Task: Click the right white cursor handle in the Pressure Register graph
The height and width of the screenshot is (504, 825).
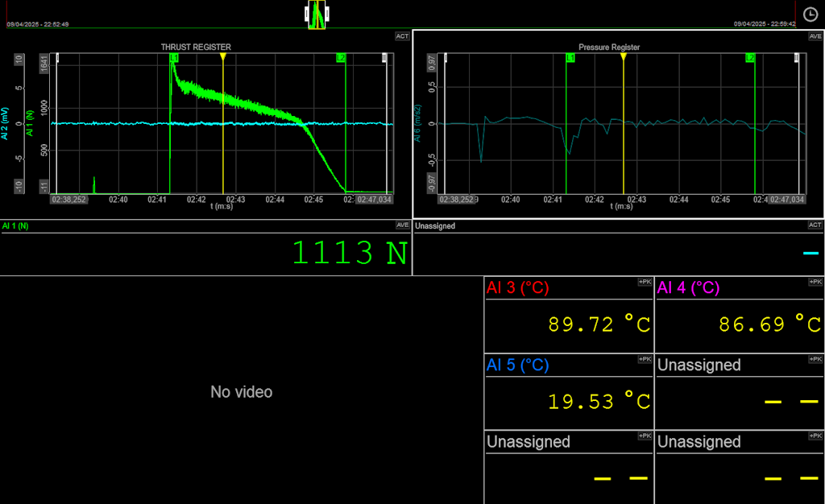Action: pyautogui.click(x=797, y=58)
